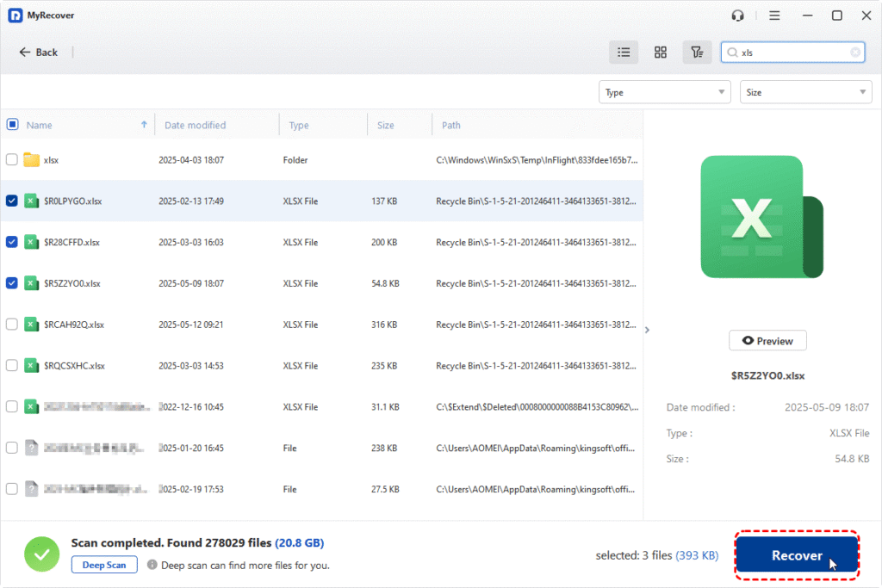Viewport: 882px width, 588px height.
Task: Click the Recover button
Action: 797,555
